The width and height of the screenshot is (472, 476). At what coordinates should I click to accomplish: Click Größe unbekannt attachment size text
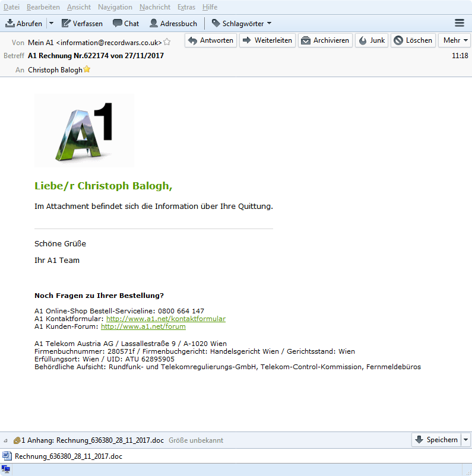click(196, 440)
